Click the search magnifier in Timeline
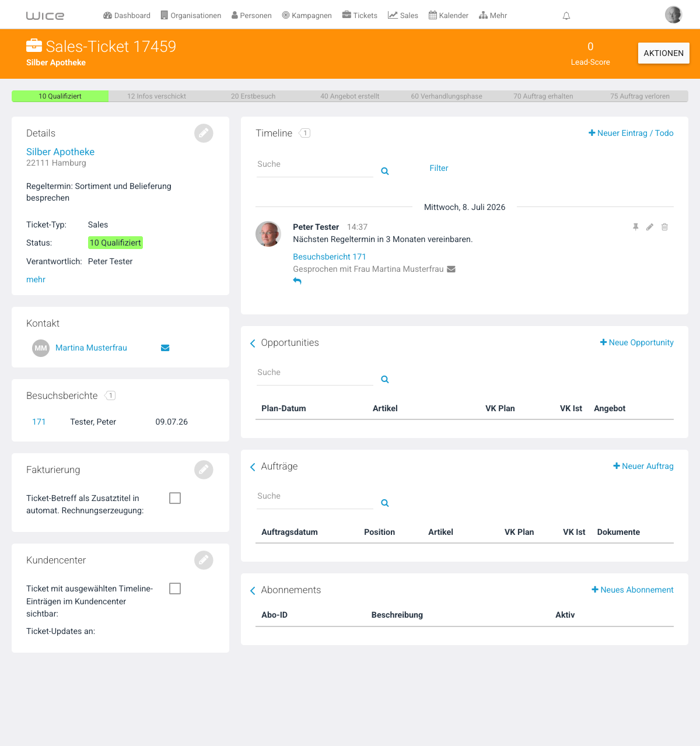Viewport: 700px width, 746px height. [x=385, y=171]
